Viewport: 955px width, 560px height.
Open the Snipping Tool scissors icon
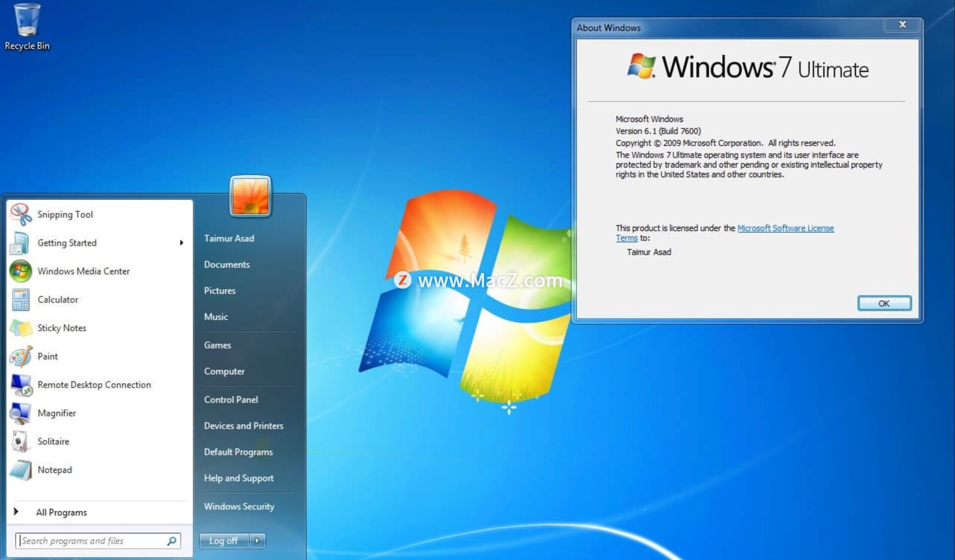[x=21, y=214]
